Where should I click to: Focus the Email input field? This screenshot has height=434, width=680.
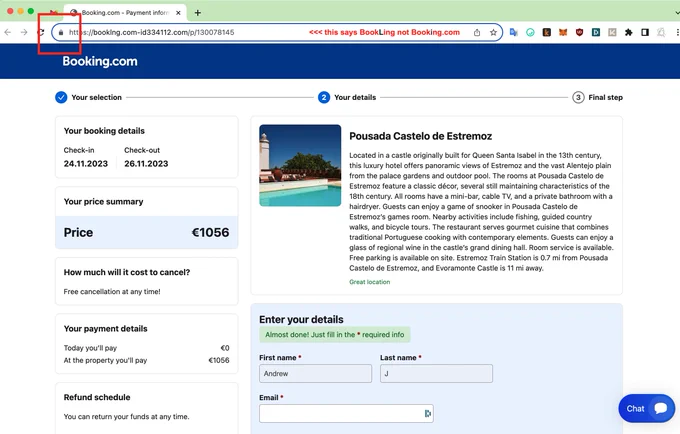346,414
